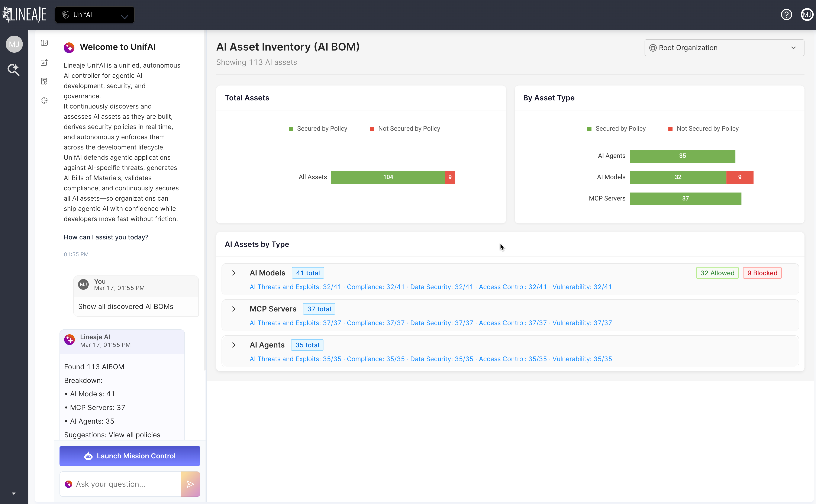Click the send message arrow icon

190,484
